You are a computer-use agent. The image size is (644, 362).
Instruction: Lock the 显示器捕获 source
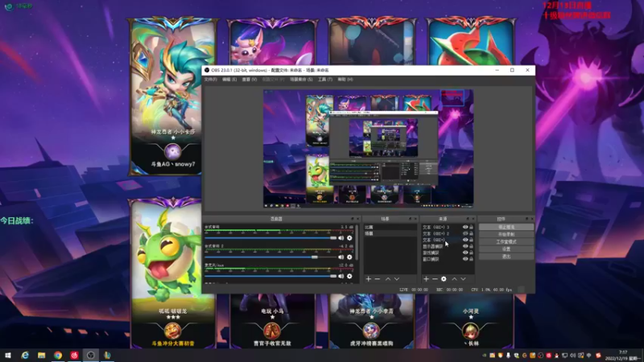pos(471,246)
